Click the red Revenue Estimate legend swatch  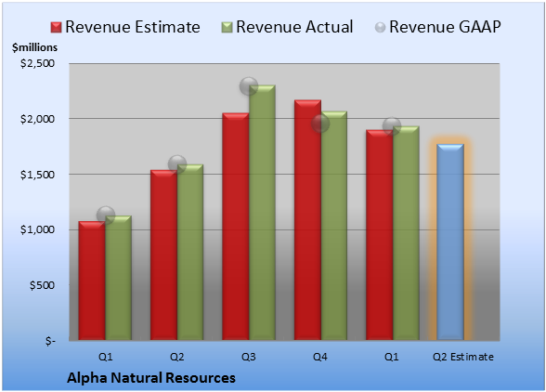56,28
